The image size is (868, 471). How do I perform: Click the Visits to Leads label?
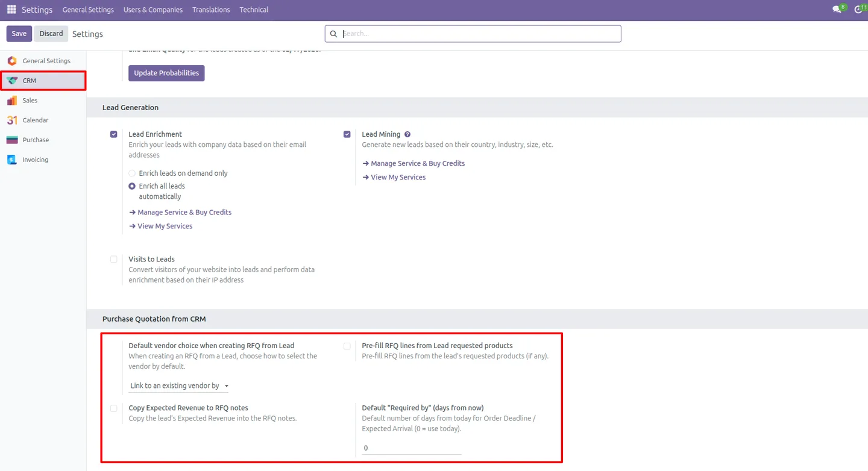pyautogui.click(x=151, y=260)
